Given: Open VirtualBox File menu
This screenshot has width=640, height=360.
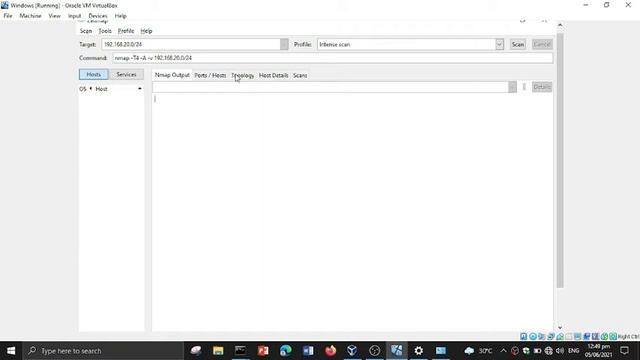Looking at the screenshot, I should click(8, 16).
